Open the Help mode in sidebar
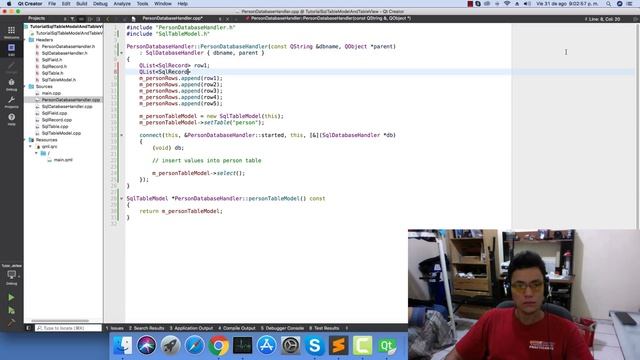Screen dimensions: 640x360 pyautogui.click(x=11, y=119)
